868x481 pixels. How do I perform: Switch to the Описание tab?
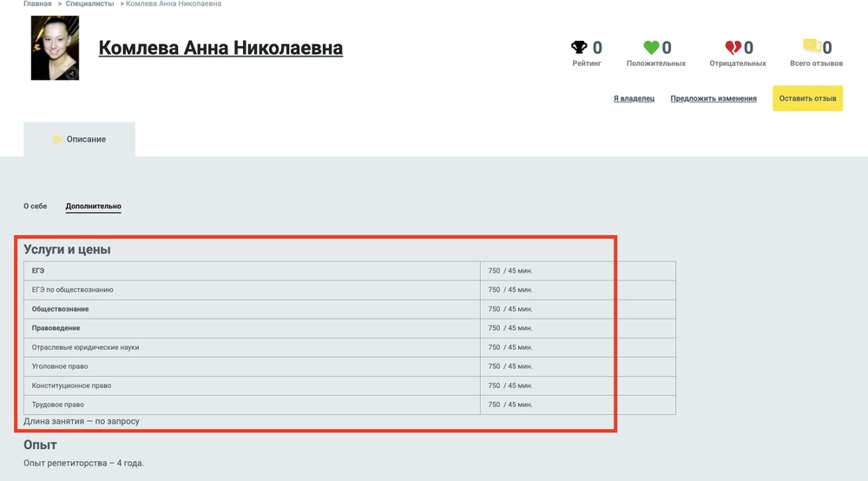click(x=79, y=140)
